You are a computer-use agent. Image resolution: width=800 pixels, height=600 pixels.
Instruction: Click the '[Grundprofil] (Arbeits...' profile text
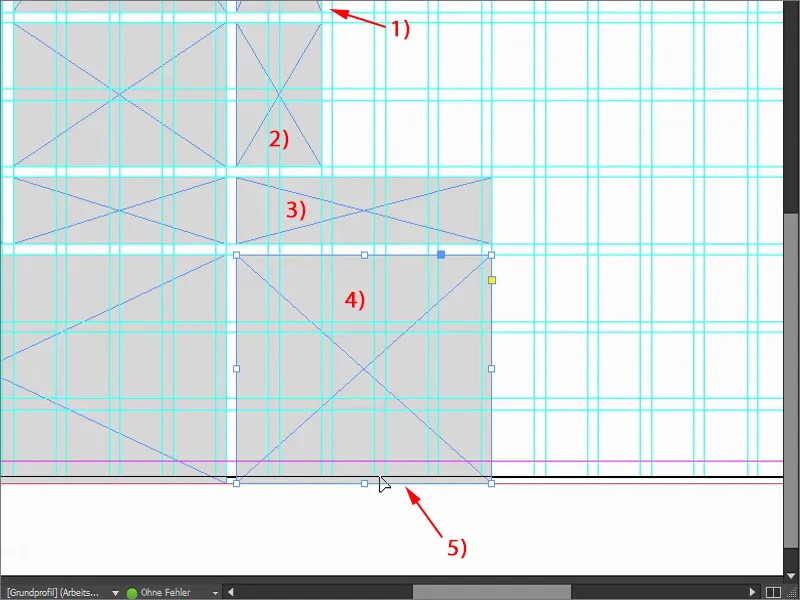pyautogui.click(x=53, y=593)
